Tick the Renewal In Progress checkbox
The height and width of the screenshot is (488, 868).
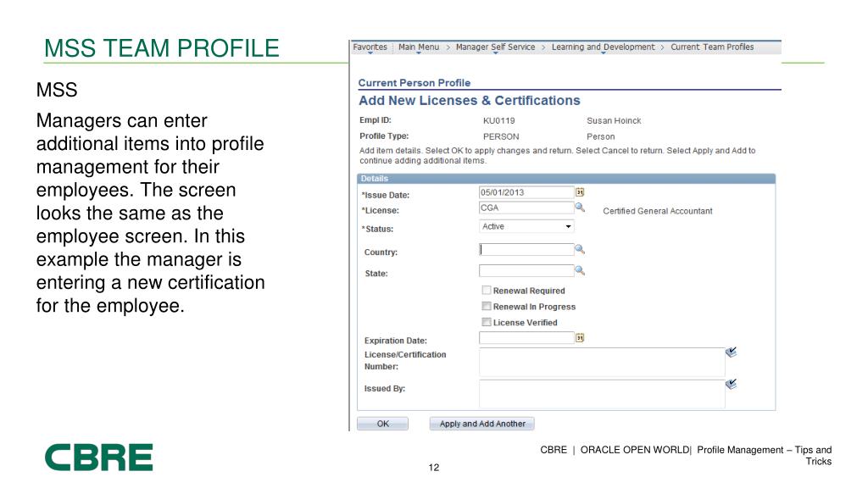(x=487, y=306)
